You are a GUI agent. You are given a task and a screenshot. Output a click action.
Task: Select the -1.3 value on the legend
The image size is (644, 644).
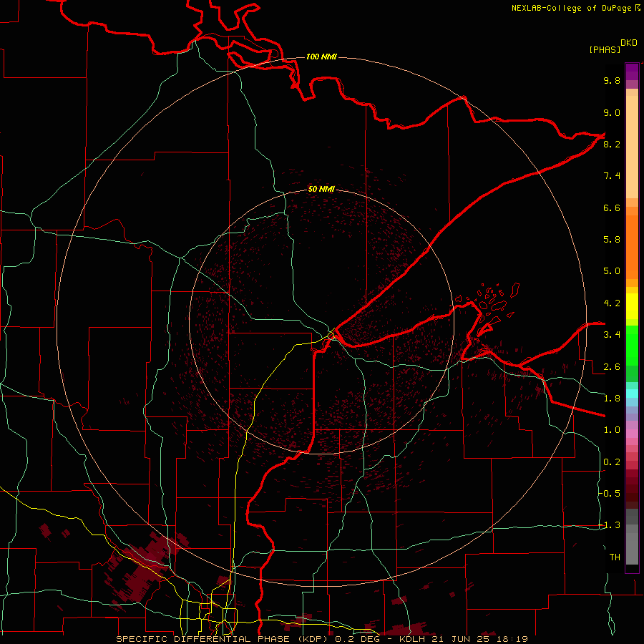pyautogui.click(x=610, y=525)
